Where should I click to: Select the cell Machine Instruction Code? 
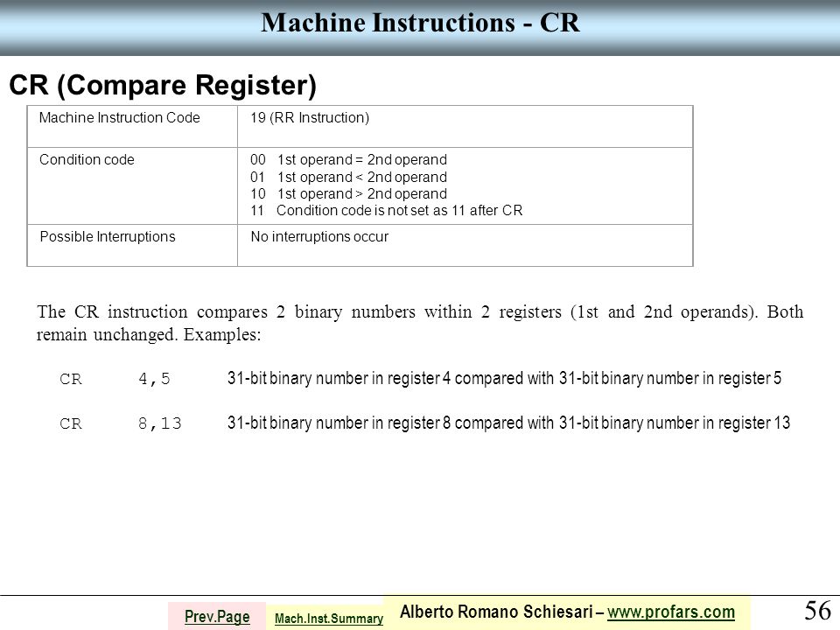pos(132,126)
